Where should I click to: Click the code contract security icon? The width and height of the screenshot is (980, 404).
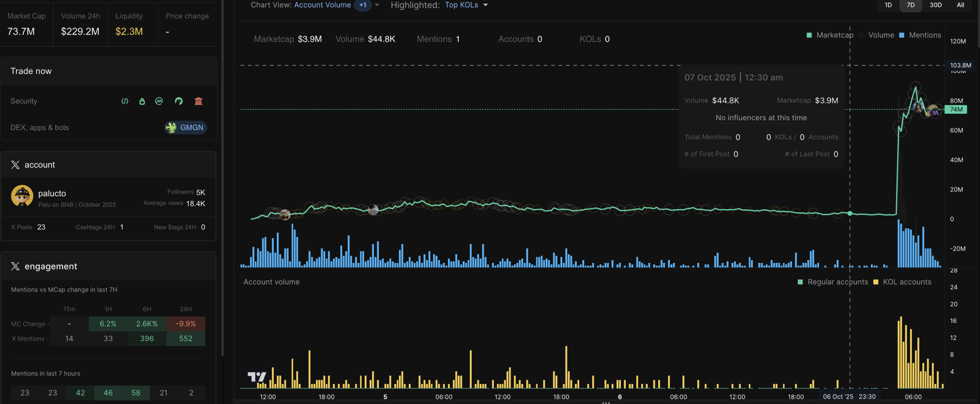coord(125,101)
